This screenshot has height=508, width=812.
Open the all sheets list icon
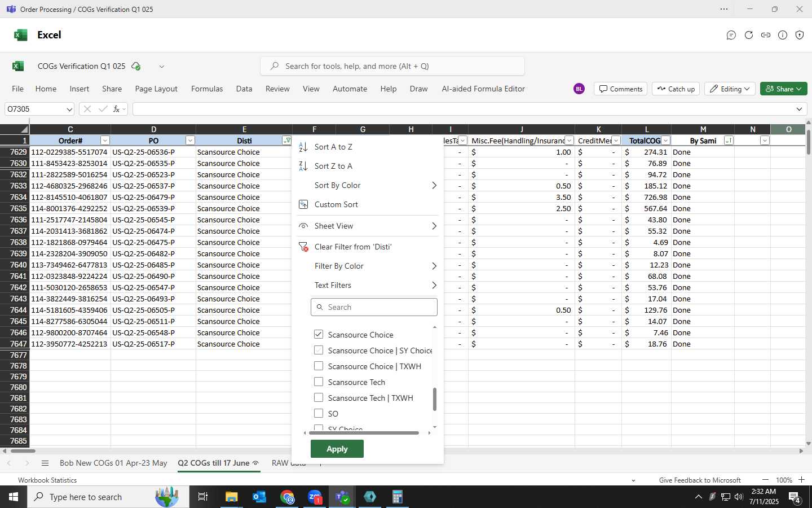pyautogui.click(x=45, y=463)
